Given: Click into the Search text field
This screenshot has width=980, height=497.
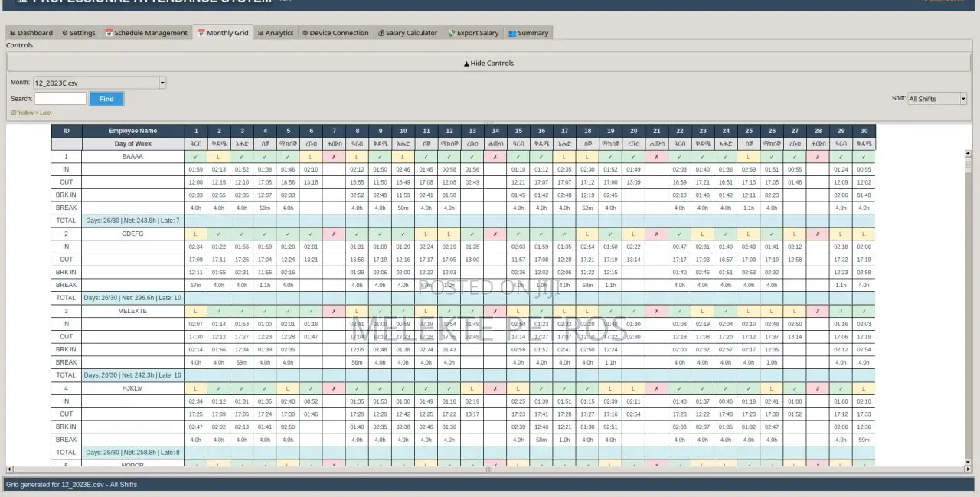Looking at the screenshot, I should pyautogui.click(x=60, y=99).
